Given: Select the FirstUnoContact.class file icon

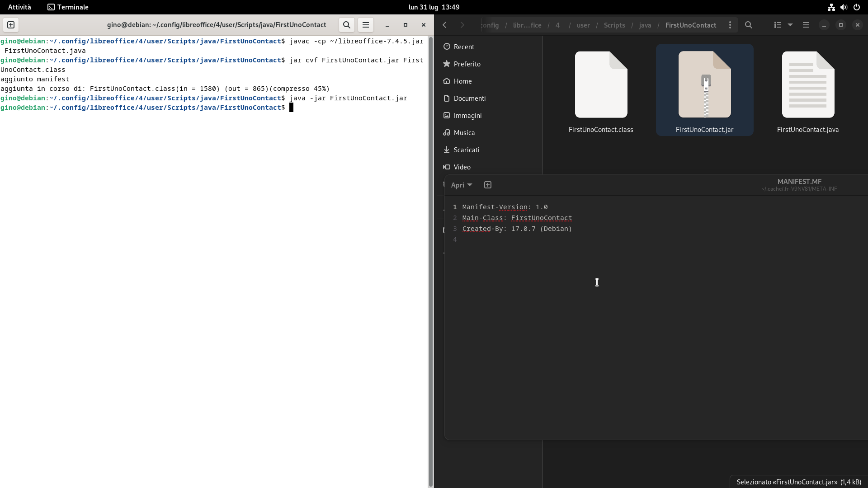Looking at the screenshot, I should 601,84.
